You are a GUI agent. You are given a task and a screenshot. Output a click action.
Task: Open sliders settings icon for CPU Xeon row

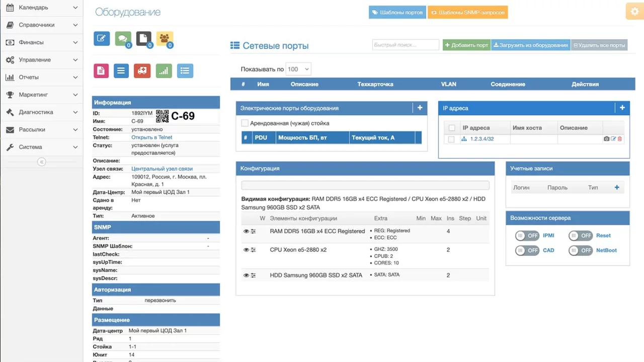pos(253,250)
